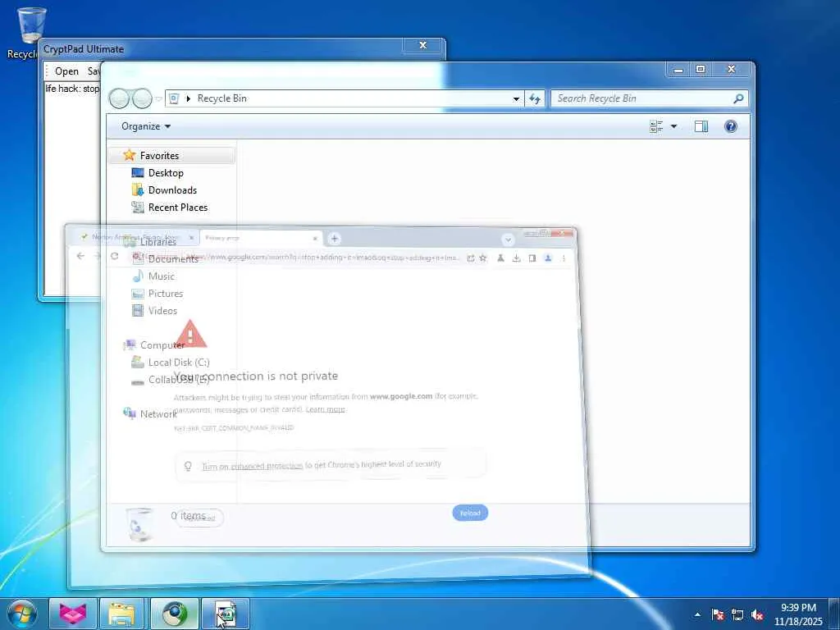This screenshot has height=630, width=840.
Task: Toggle the Chrome side panel icon
Action: click(532, 258)
